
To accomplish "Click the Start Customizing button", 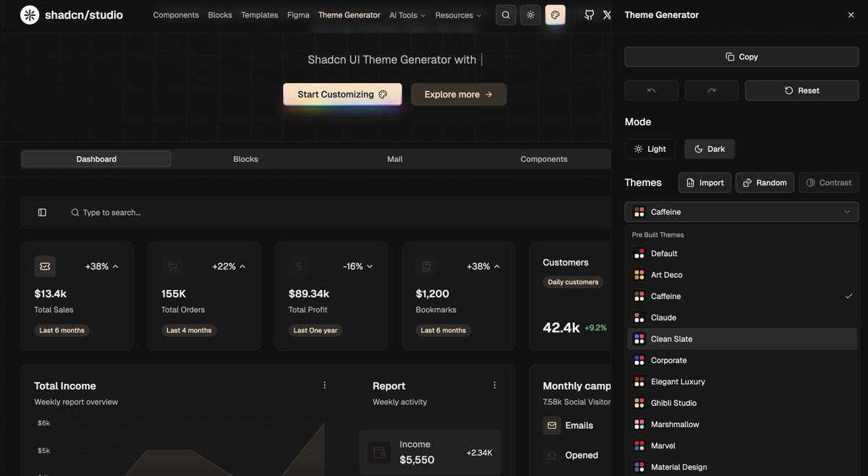I will point(342,94).
